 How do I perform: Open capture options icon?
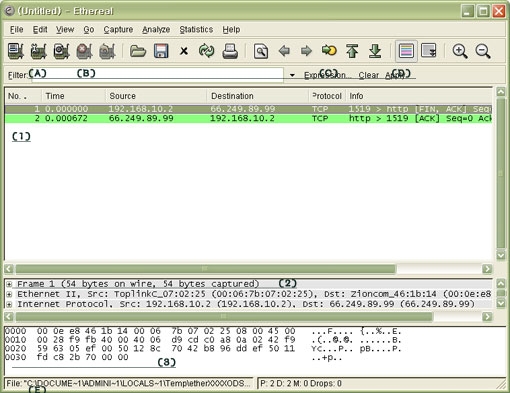(x=39, y=51)
